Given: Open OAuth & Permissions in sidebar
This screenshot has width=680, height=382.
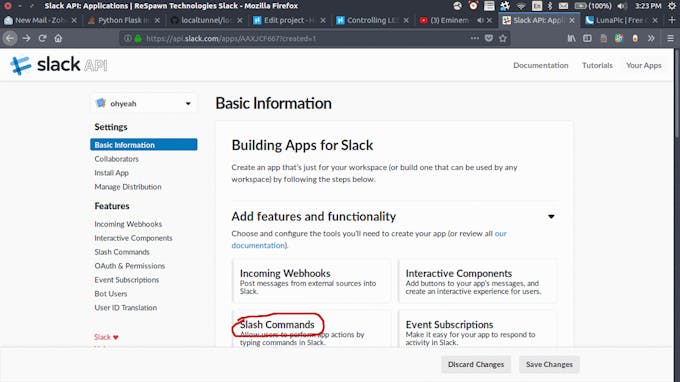Looking at the screenshot, I should 130,265.
